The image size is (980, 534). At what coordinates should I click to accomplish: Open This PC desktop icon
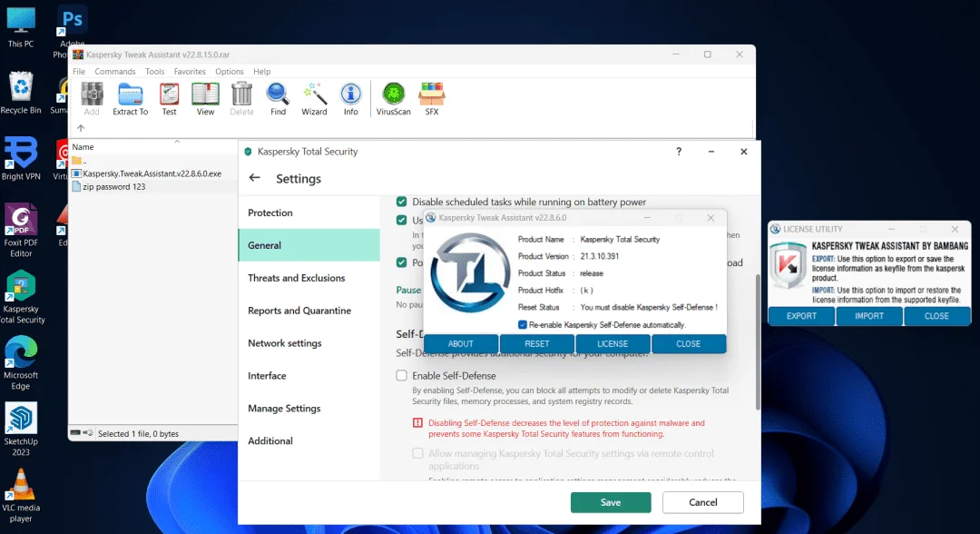click(21, 27)
